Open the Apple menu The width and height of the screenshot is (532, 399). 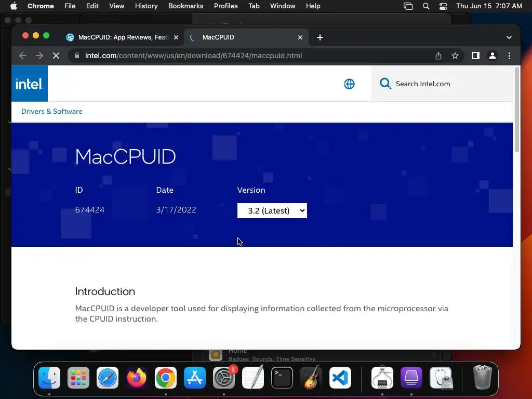[14, 6]
